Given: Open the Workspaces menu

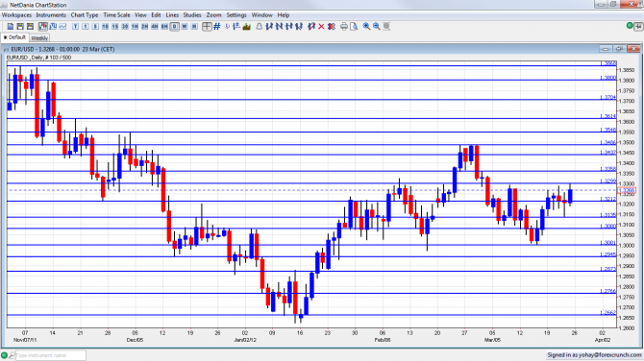Looking at the screenshot, I should pyautogui.click(x=17, y=14).
